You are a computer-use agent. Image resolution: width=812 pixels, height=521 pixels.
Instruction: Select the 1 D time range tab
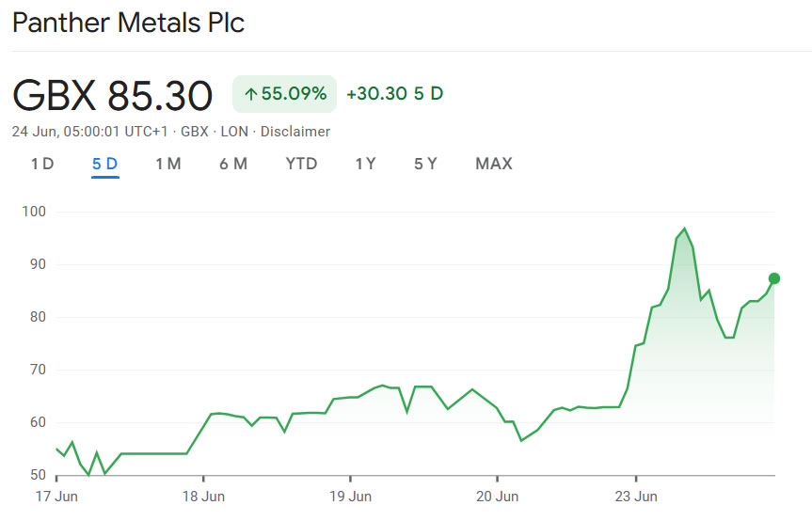pyautogui.click(x=42, y=164)
